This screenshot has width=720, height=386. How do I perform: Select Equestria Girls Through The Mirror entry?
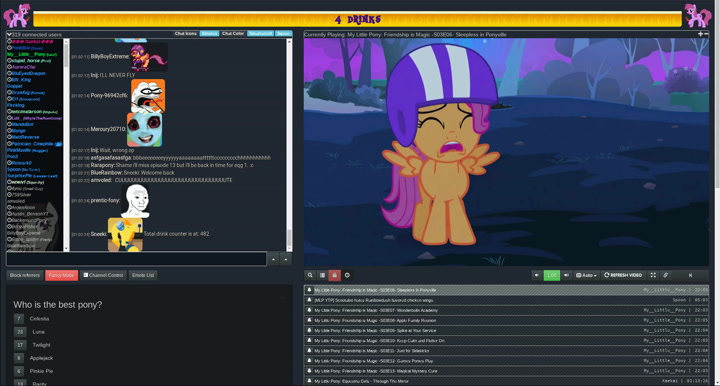(x=506, y=381)
